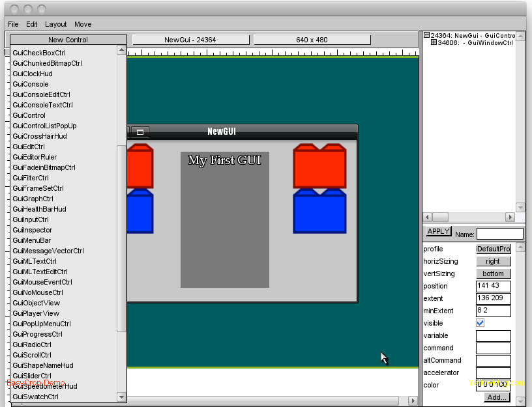This screenshot has height=407, width=532.
Task: Open the profile dropdown in inspector
Action: [493, 249]
